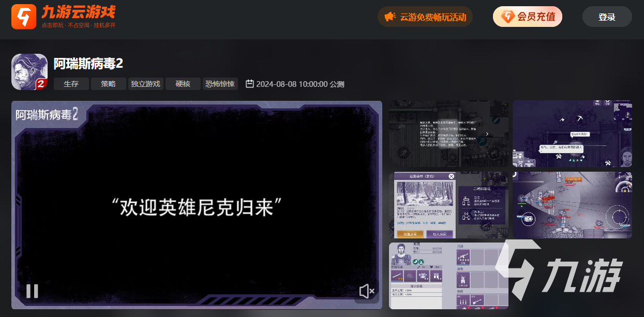Click the 会员充值 button
This screenshot has height=317, width=644.
click(527, 17)
